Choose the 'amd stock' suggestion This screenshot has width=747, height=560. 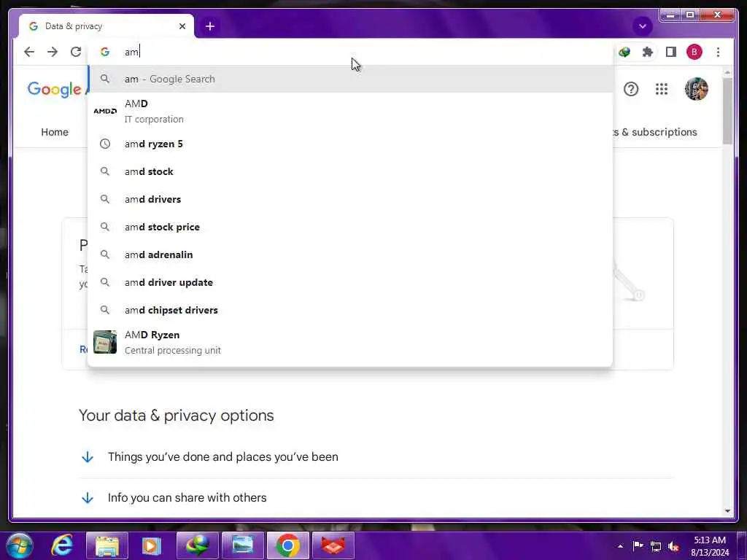350,171
